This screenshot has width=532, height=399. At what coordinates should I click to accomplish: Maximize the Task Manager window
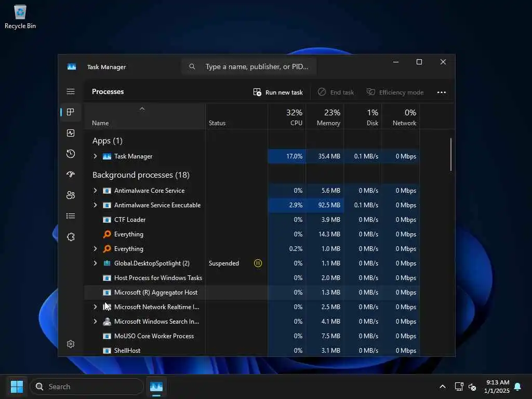(419, 62)
